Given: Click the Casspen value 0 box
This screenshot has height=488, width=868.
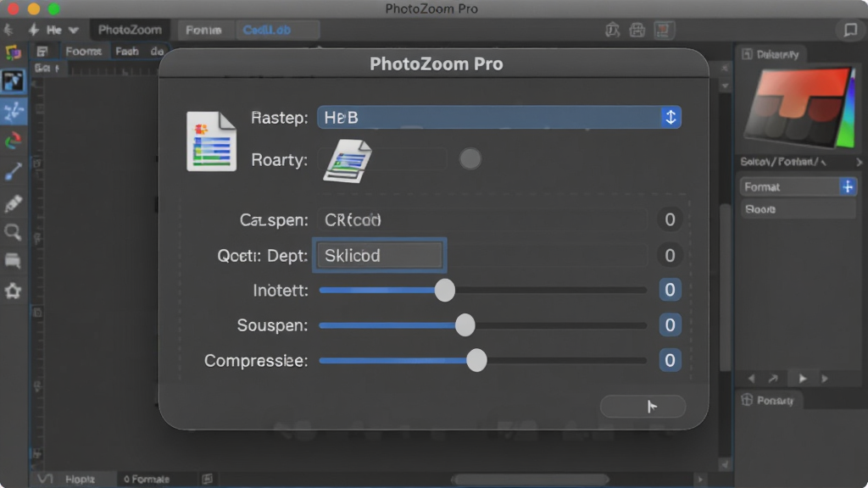Looking at the screenshot, I should click(x=670, y=219).
